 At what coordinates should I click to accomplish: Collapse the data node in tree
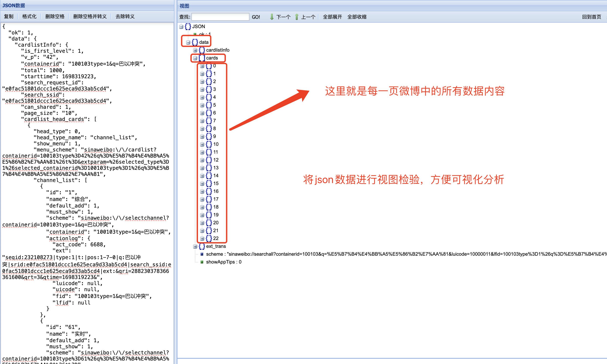pos(188,43)
